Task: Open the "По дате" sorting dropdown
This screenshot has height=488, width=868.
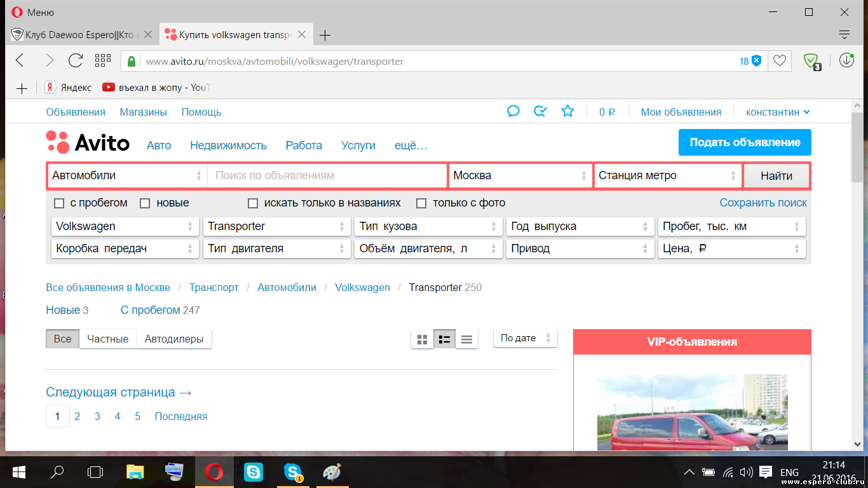Action: [525, 338]
